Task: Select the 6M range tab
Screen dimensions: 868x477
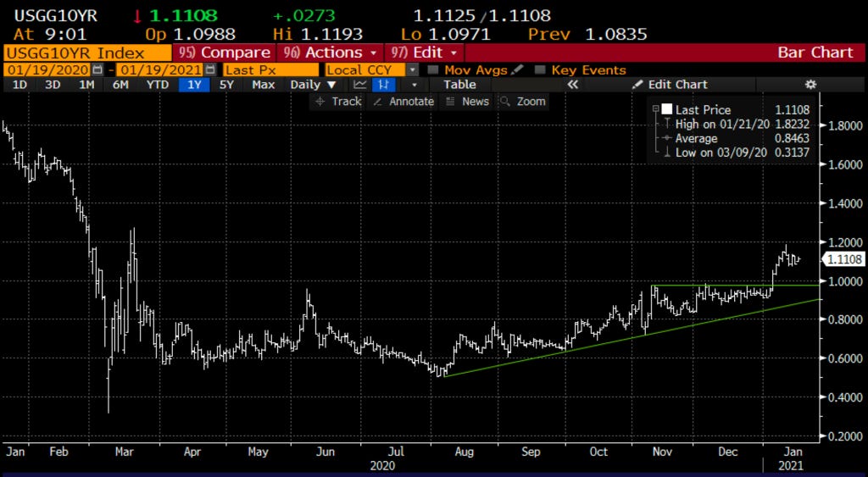Action: [x=120, y=85]
